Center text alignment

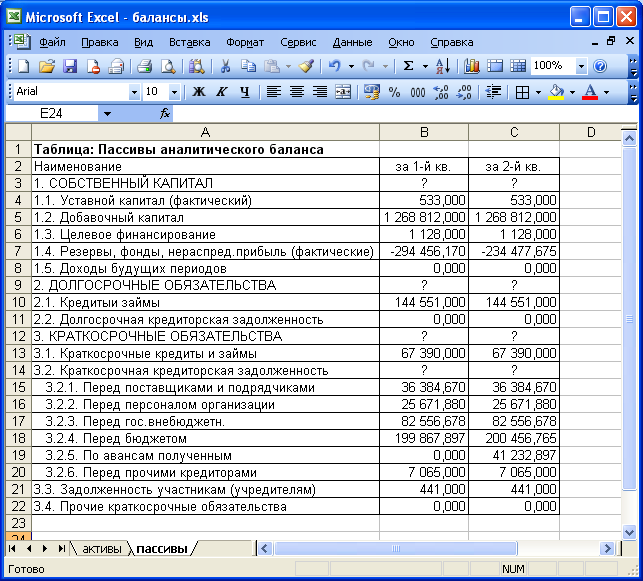(x=297, y=92)
